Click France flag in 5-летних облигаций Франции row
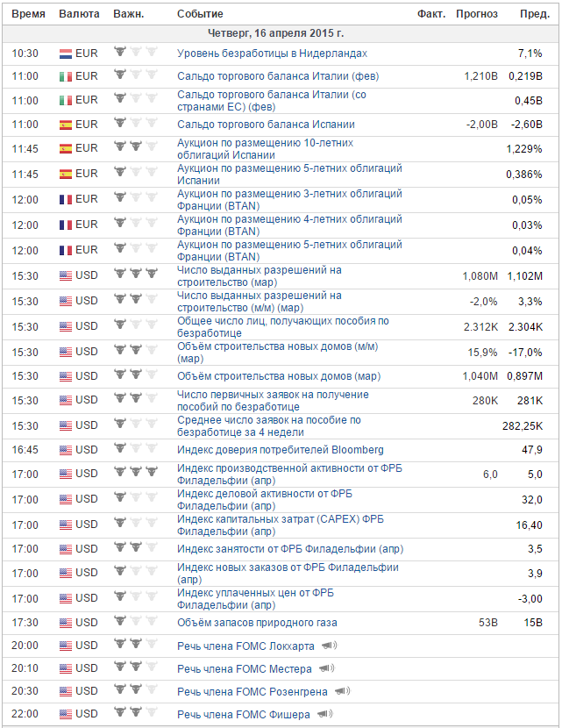The height and width of the screenshot is (728, 562). click(x=66, y=251)
